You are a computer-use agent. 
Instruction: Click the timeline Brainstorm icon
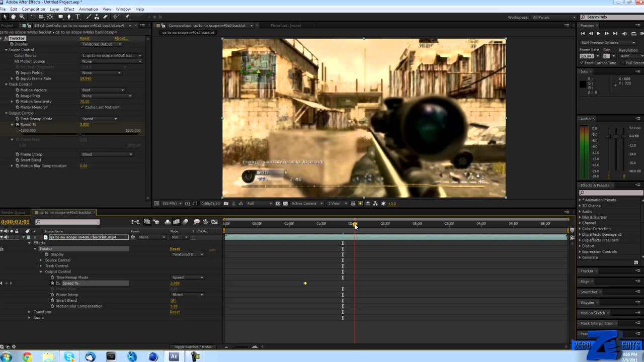197,222
